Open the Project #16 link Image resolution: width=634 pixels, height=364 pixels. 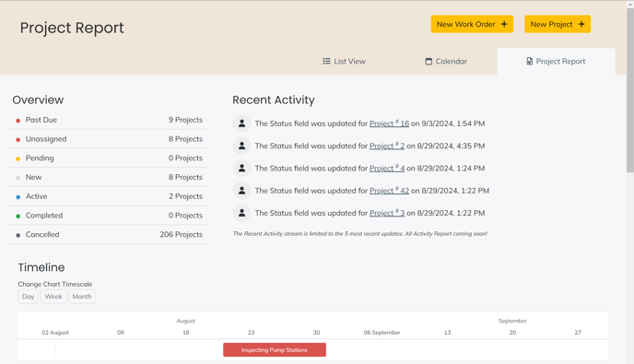(390, 123)
